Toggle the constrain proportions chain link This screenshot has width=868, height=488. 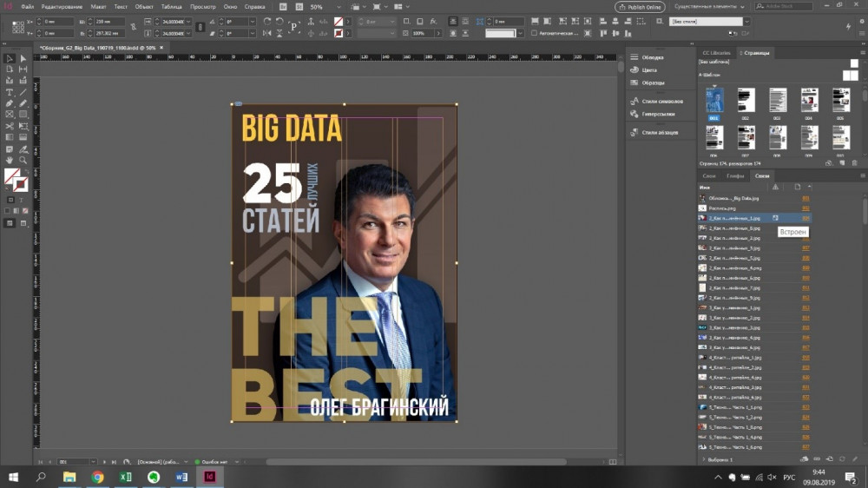[x=132, y=26]
